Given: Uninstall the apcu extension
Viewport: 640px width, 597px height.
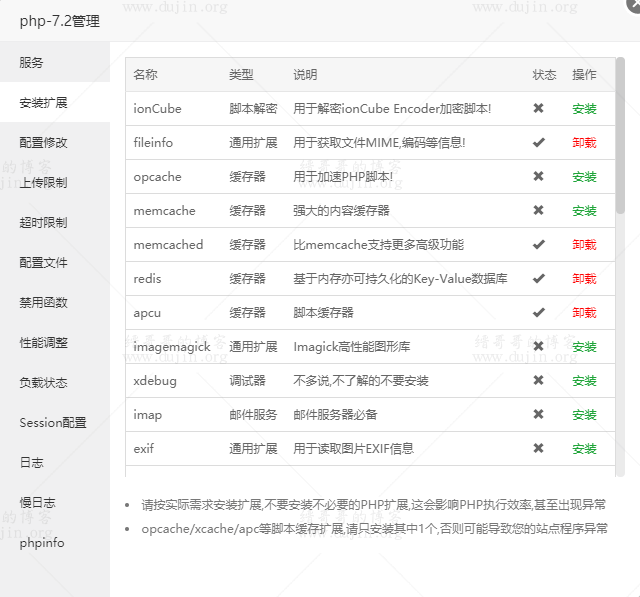Looking at the screenshot, I should [584, 313].
